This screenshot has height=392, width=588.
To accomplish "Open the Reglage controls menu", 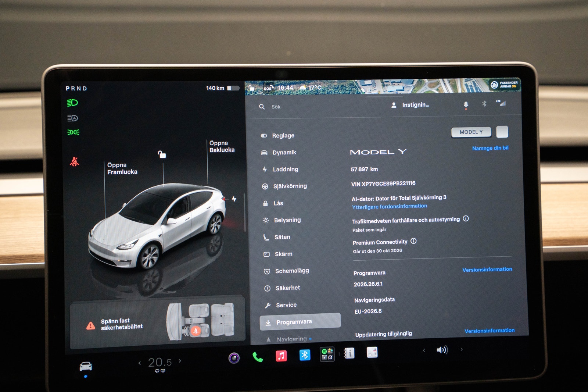I will 277,135.
